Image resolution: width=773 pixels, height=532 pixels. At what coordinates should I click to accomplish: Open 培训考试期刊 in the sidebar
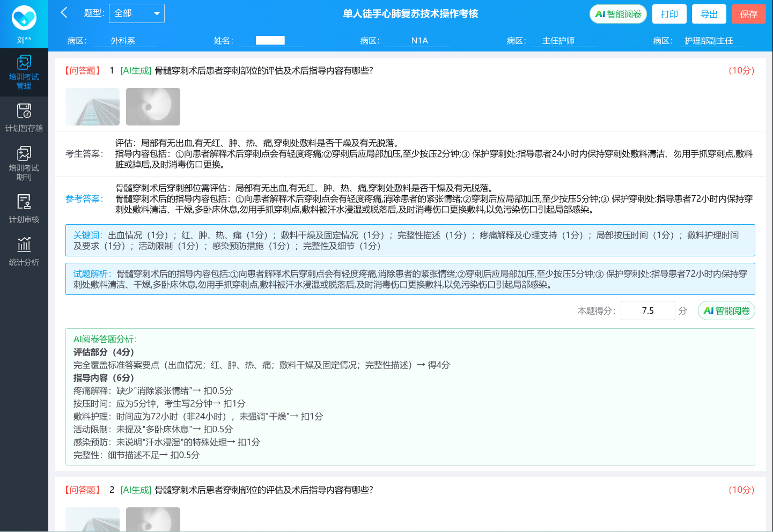click(24, 163)
